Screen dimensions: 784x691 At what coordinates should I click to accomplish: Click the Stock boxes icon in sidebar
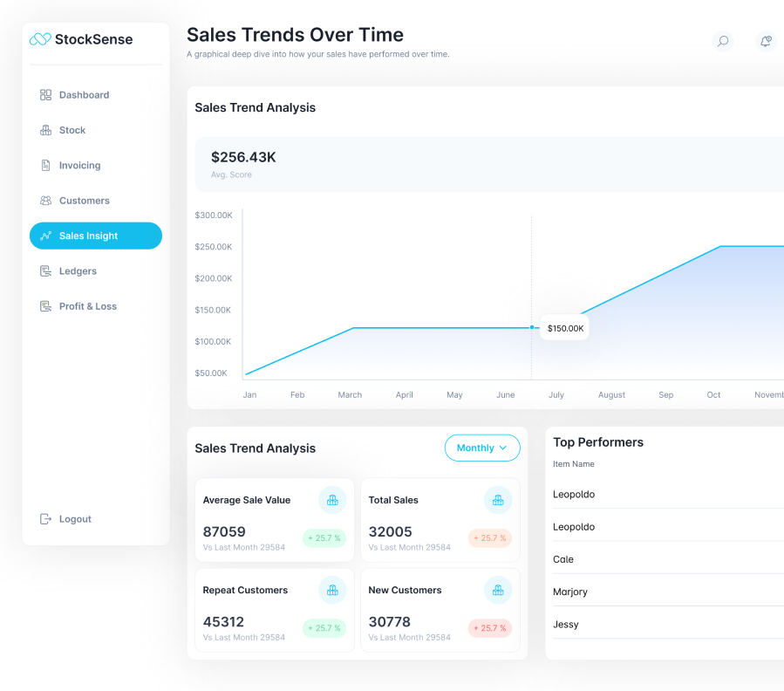click(x=45, y=130)
